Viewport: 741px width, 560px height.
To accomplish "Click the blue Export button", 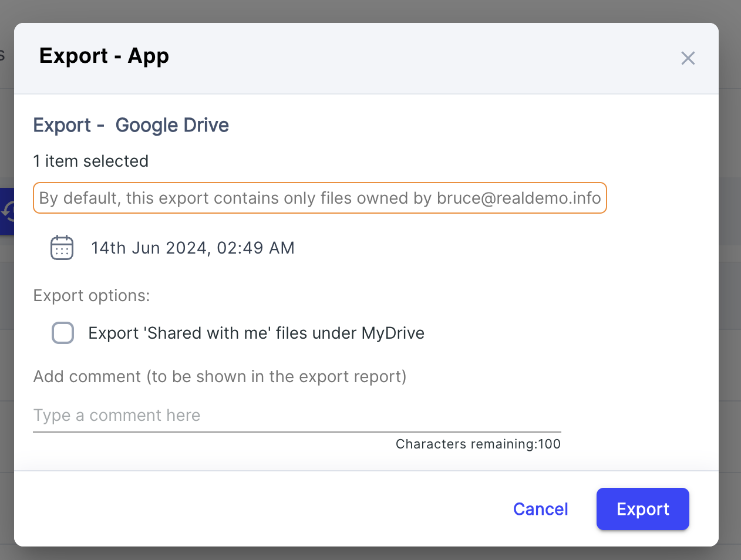I will tap(642, 509).
